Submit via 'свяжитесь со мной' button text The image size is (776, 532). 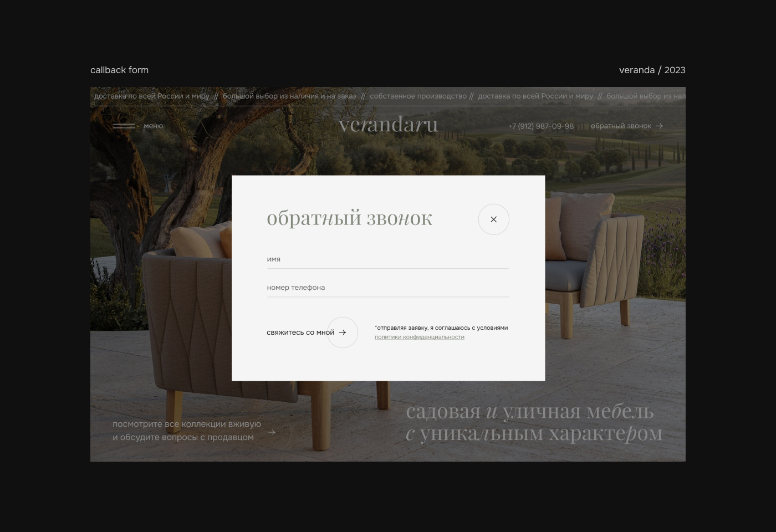click(300, 332)
